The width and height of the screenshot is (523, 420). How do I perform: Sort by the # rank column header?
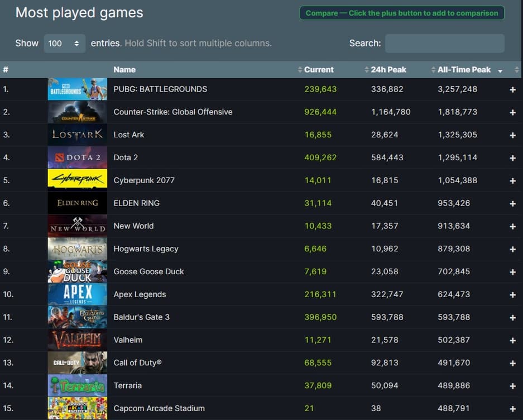click(6, 69)
